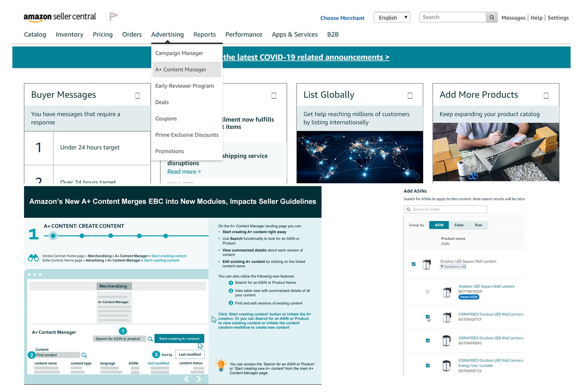Click the Add More Products photo
The width and height of the screenshot is (583, 392).
(x=496, y=152)
